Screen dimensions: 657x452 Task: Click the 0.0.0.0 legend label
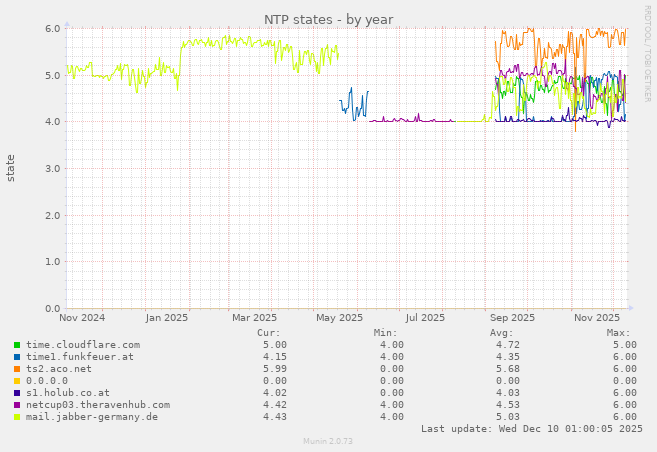(x=47, y=381)
